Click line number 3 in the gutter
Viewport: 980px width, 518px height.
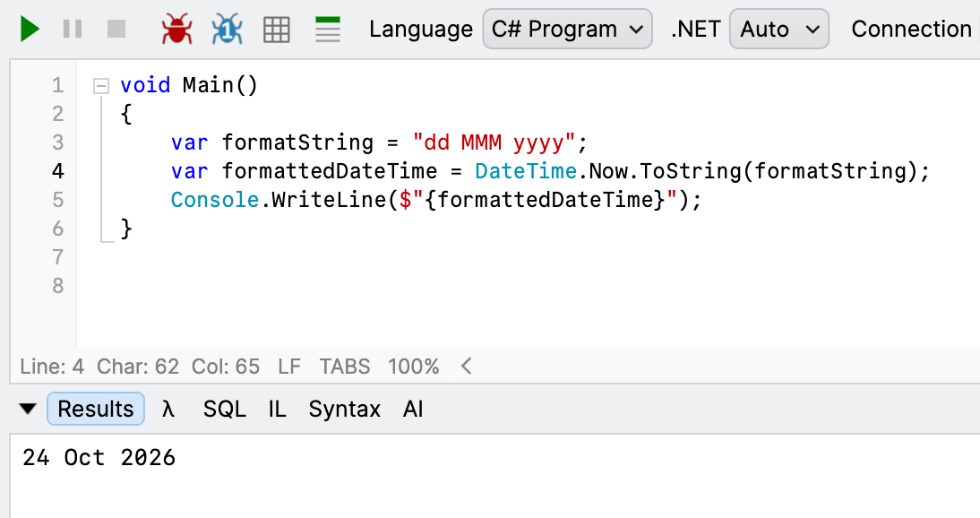click(x=58, y=142)
